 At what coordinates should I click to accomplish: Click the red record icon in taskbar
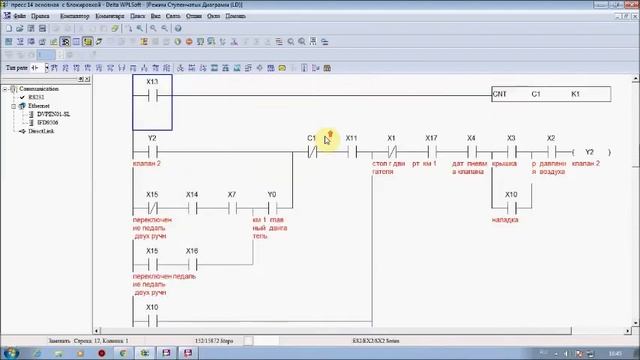102,353
